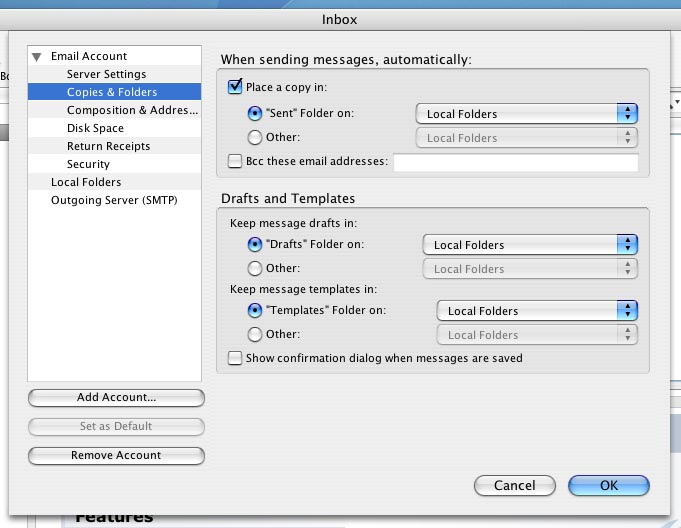Open the disabled Other dropdown for sent copies
Image resolution: width=681 pixels, height=528 pixels.
526,138
